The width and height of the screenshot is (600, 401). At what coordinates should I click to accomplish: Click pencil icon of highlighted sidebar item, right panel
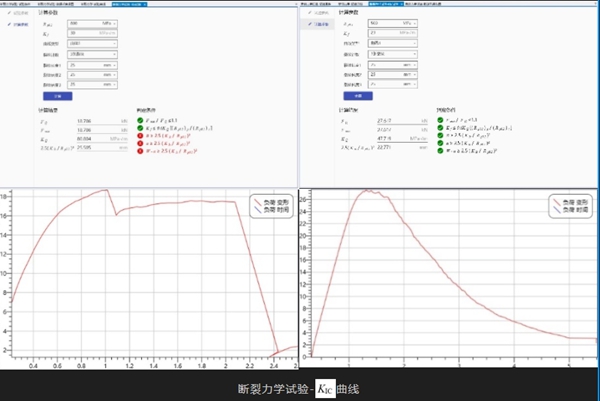[x=310, y=24]
